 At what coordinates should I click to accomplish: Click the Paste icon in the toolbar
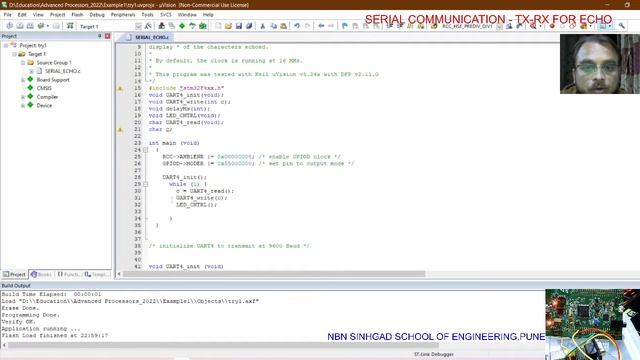[x=283, y=26]
